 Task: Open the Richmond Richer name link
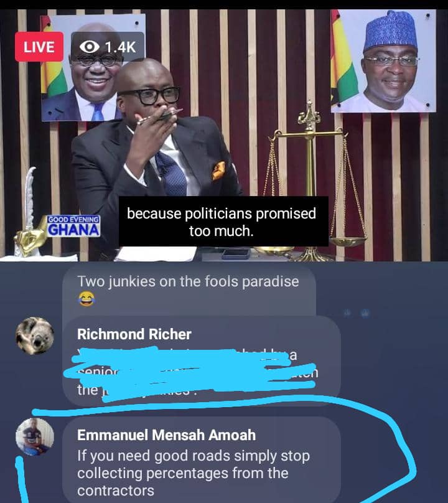(134, 334)
